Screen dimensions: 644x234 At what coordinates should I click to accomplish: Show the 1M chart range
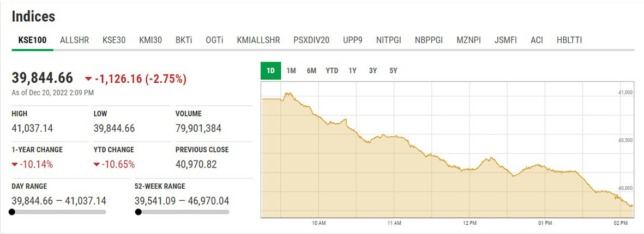[291, 71]
